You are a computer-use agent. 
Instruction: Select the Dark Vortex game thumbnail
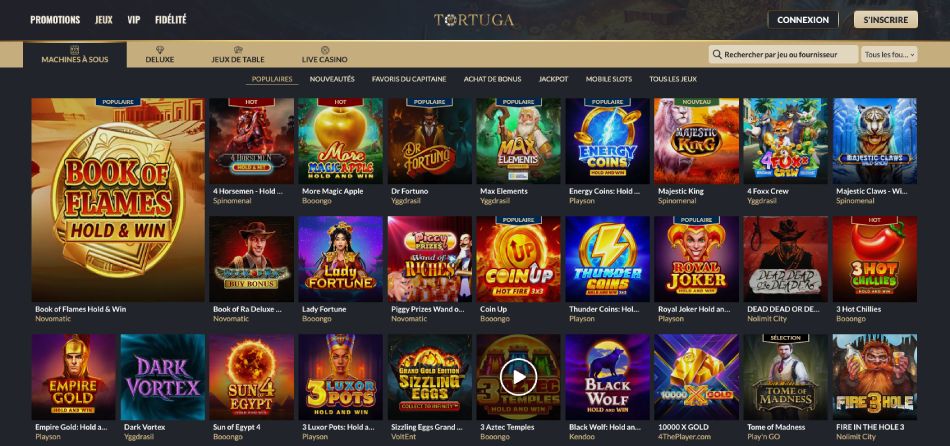[x=162, y=377]
